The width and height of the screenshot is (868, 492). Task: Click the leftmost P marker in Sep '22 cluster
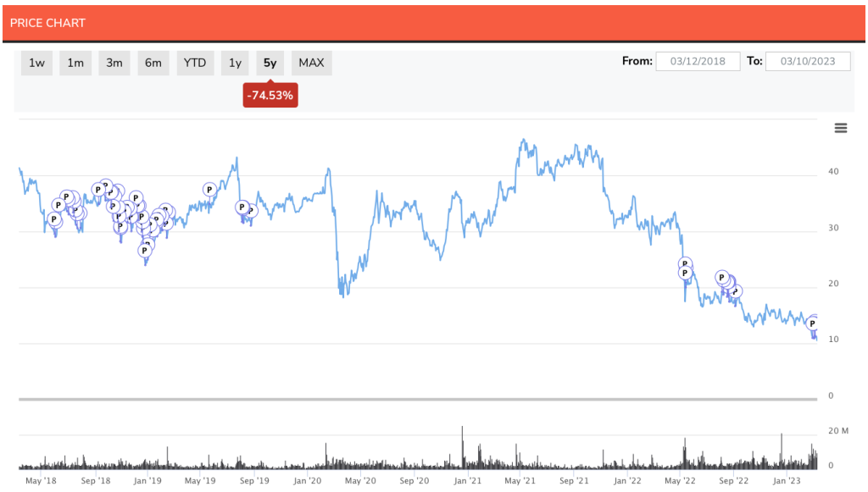tap(722, 277)
